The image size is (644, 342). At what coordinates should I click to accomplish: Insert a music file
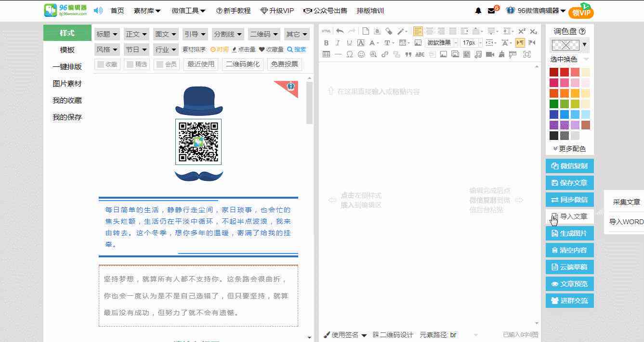[x=478, y=54]
